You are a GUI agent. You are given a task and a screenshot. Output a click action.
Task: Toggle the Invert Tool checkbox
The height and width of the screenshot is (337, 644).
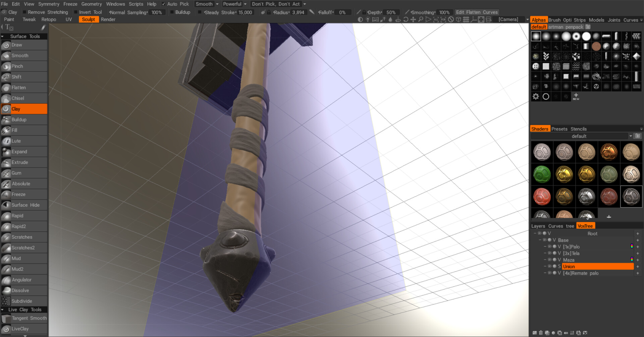[x=75, y=12]
